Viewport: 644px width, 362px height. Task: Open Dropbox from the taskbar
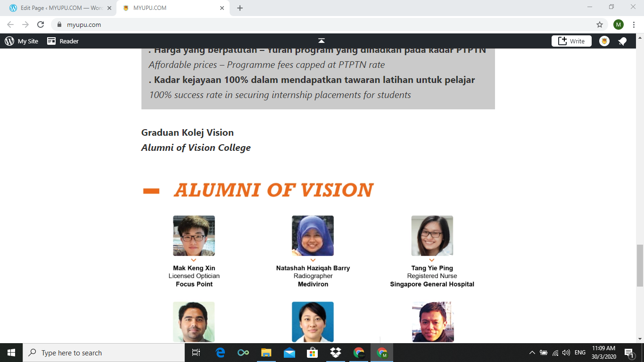(x=336, y=353)
